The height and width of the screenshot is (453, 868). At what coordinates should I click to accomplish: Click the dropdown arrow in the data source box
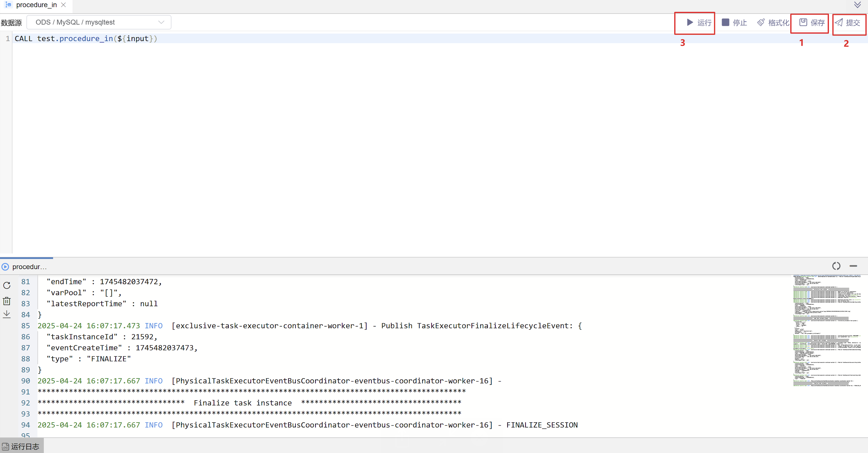(x=161, y=22)
